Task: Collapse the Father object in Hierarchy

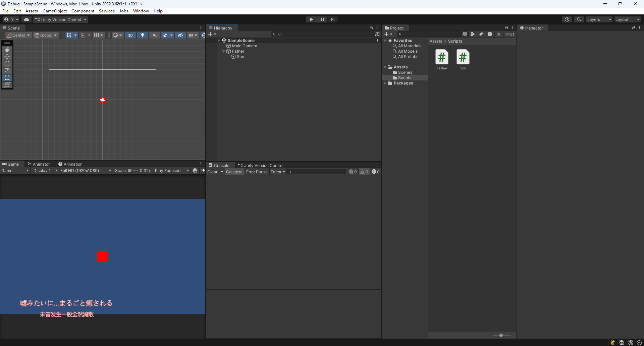Action: (x=224, y=52)
